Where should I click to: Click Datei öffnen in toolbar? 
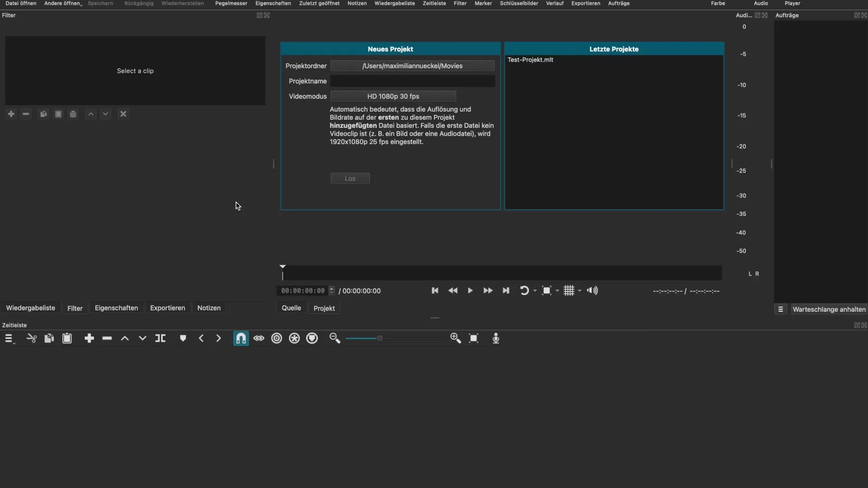(21, 4)
